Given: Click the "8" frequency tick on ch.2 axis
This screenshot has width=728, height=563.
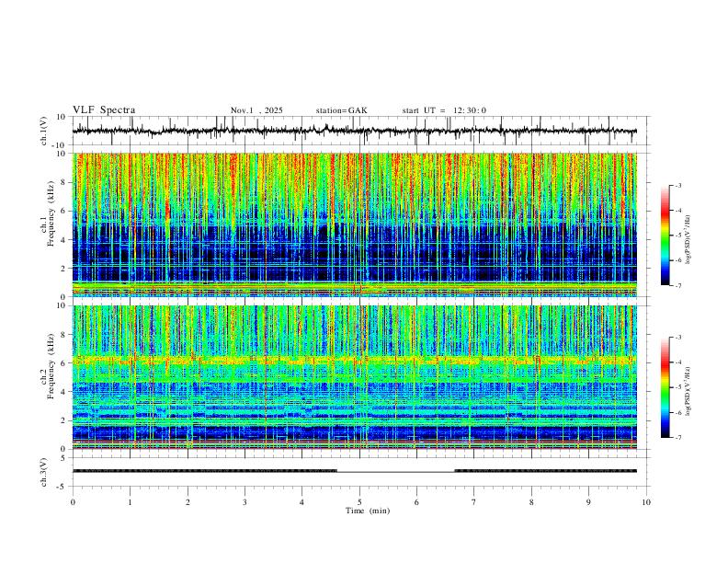Looking at the screenshot, I should pyautogui.click(x=64, y=335).
